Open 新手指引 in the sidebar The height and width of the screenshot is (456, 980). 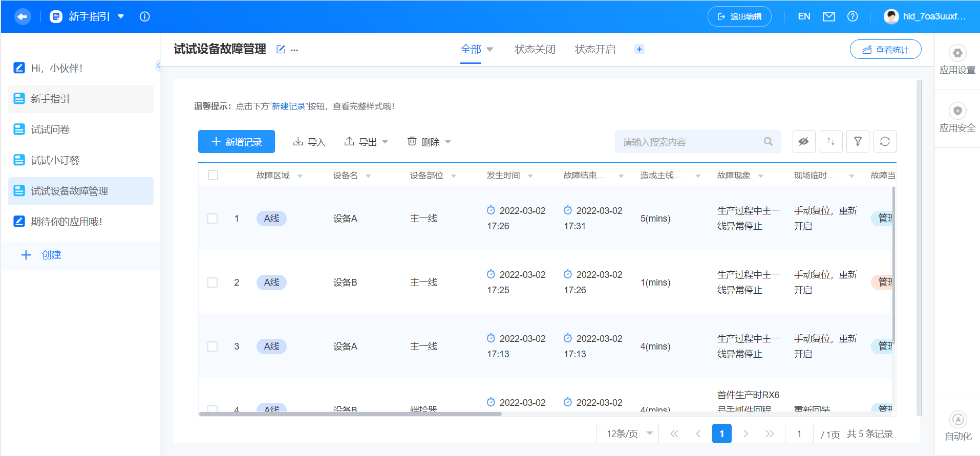tap(81, 99)
